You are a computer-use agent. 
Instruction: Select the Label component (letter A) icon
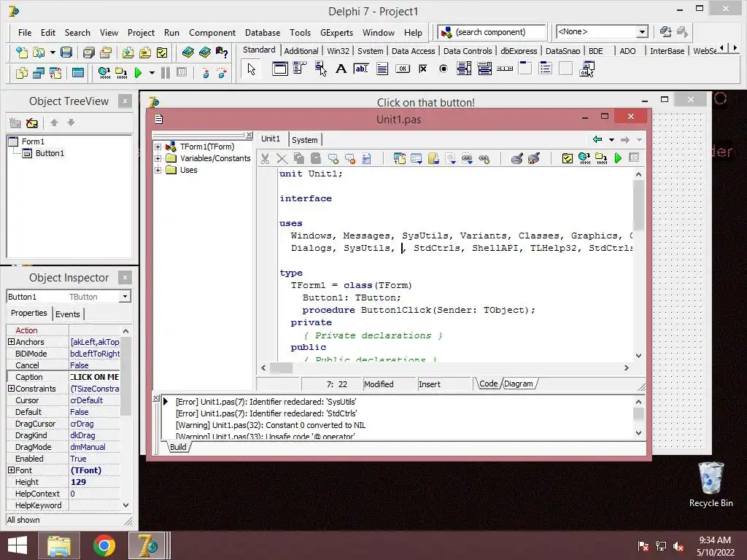(341, 69)
